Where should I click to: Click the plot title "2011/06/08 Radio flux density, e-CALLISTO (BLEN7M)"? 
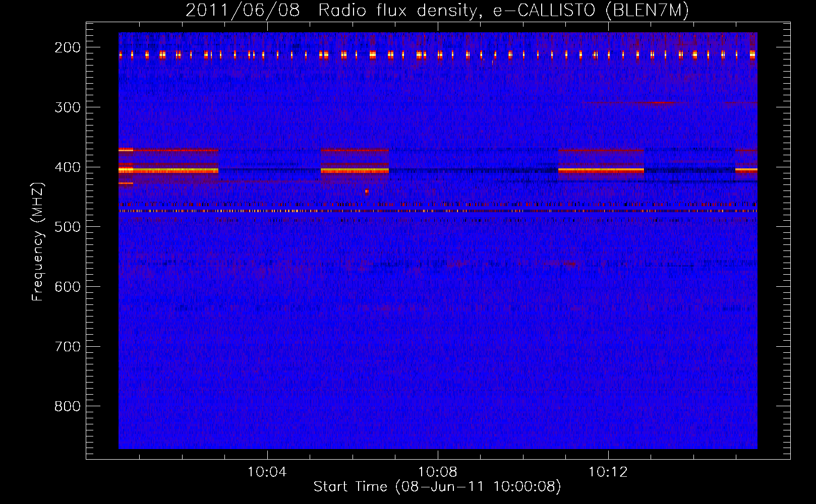coord(437,11)
